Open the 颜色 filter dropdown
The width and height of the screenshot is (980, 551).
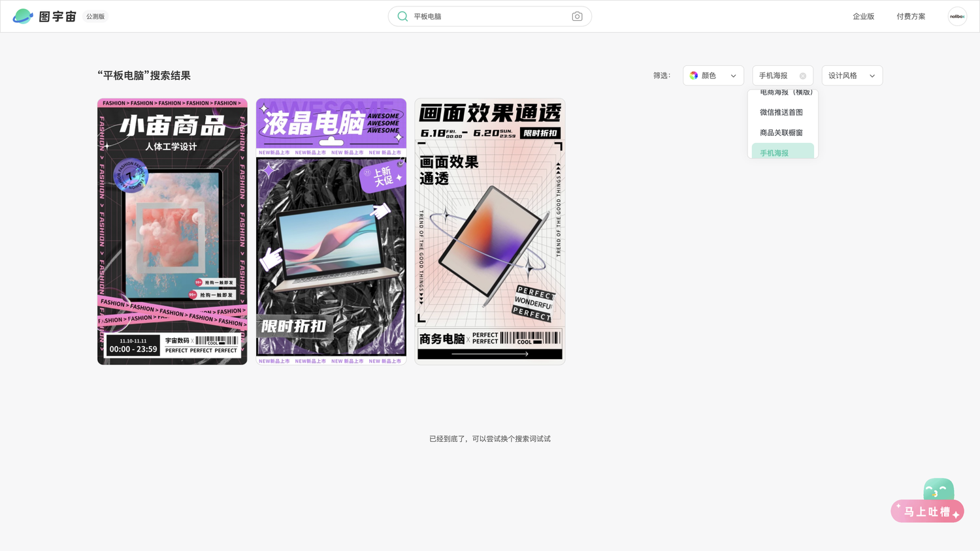tap(713, 76)
